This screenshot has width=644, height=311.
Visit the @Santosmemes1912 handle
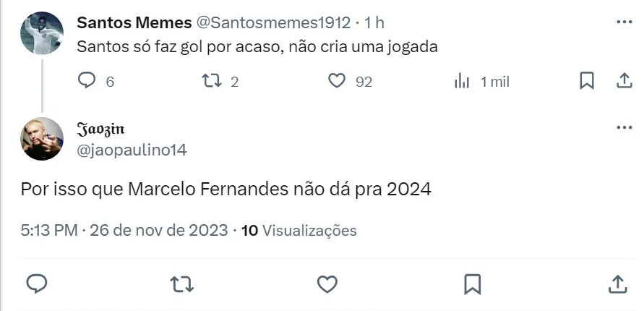coord(273,22)
